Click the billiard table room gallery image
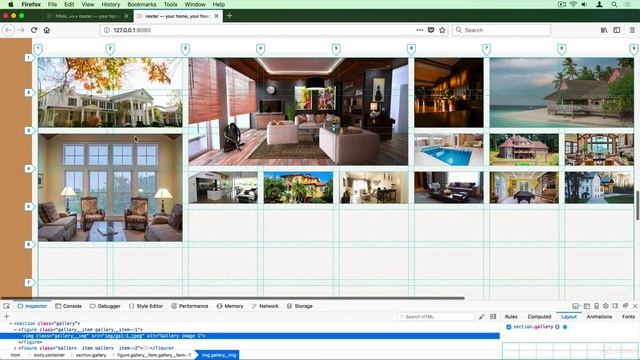The height and width of the screenshot is (360, 640). coord(524,188)
